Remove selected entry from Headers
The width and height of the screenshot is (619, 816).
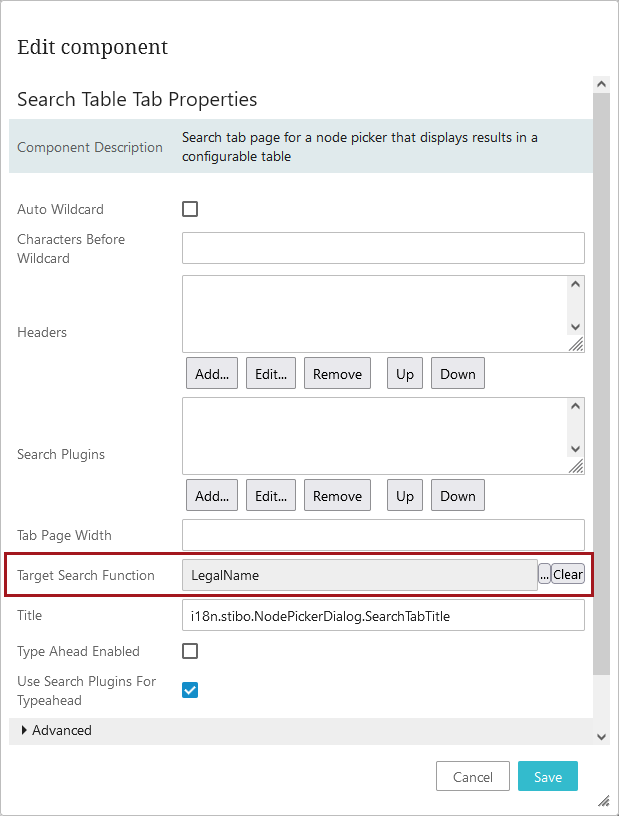(337, 374)
